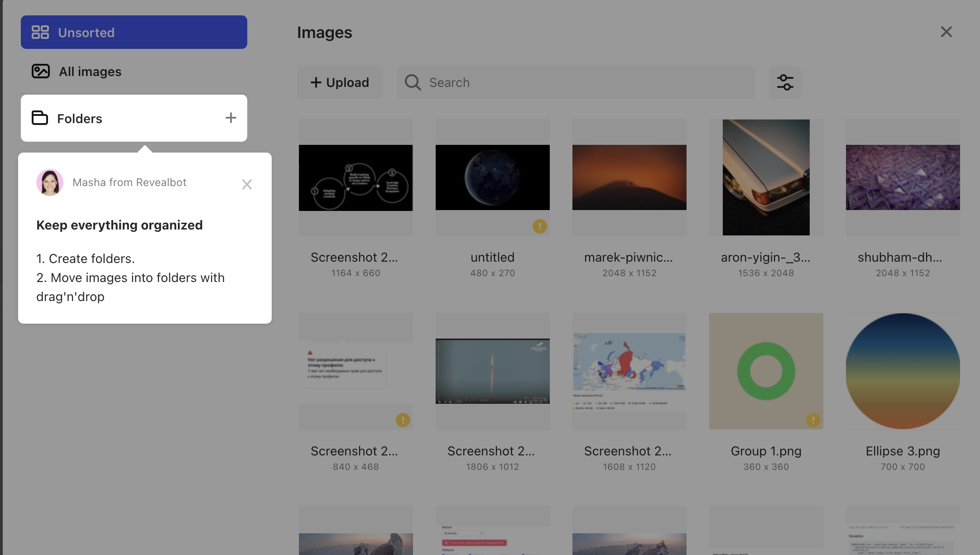Click the filter/settings sliders icon
Viewport: 980px width, 555px height.
(785, 82)
